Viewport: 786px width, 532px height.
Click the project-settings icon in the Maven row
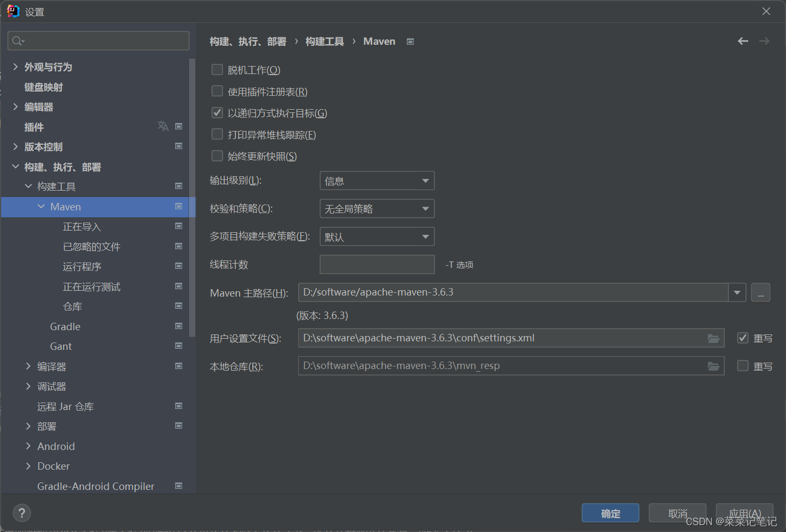pos(179,206)
